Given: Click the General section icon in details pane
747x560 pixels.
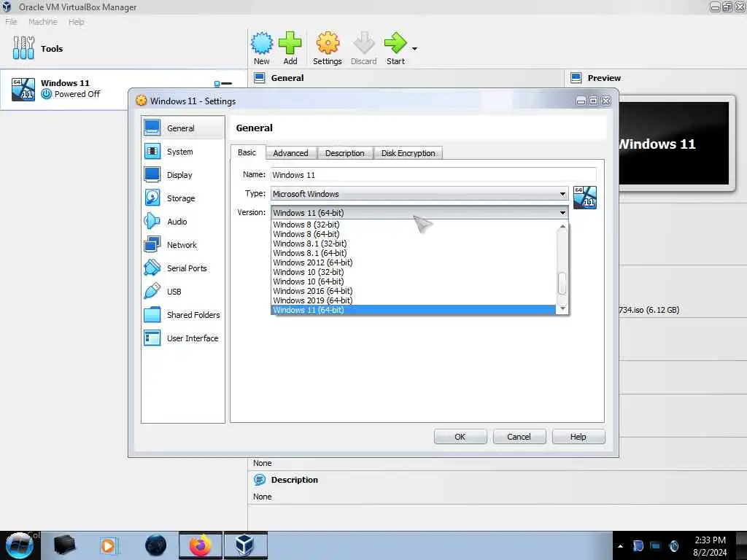Looking at the screenshot, I should click(260, 77).
